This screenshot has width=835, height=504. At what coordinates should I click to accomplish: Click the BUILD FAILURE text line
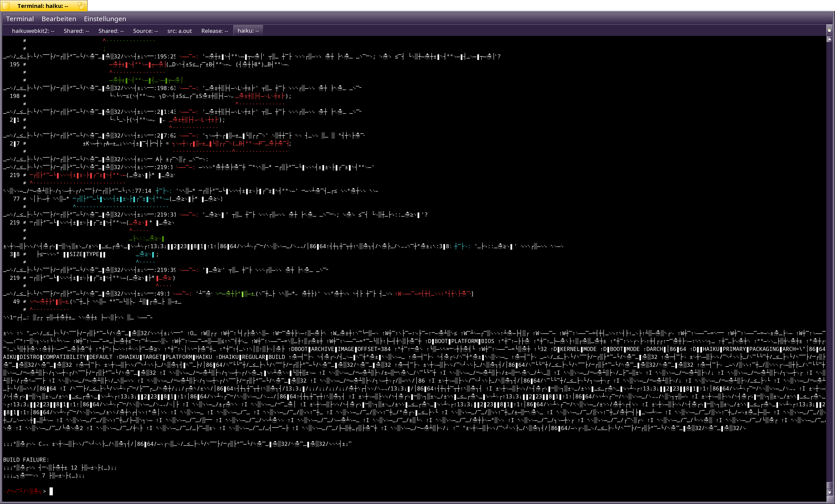click(x=26, y=460)
